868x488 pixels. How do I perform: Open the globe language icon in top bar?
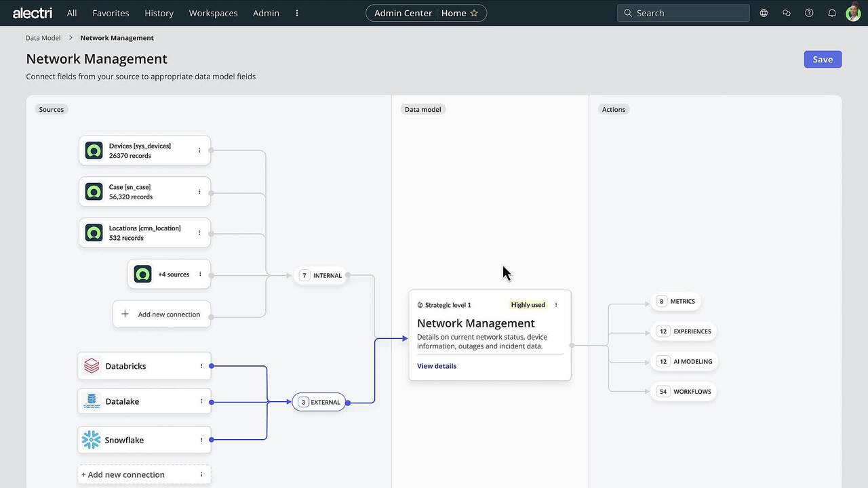click(x=764, y=12)
